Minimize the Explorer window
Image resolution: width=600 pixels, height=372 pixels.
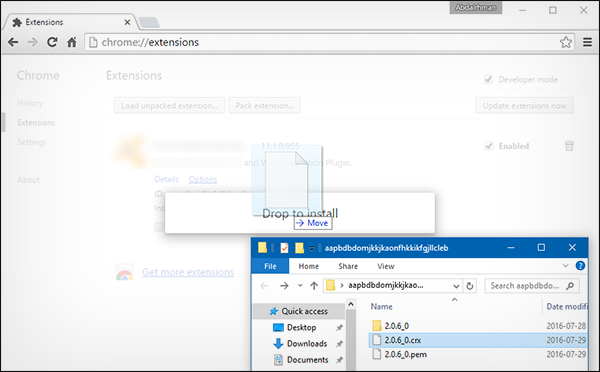[511, 248]
